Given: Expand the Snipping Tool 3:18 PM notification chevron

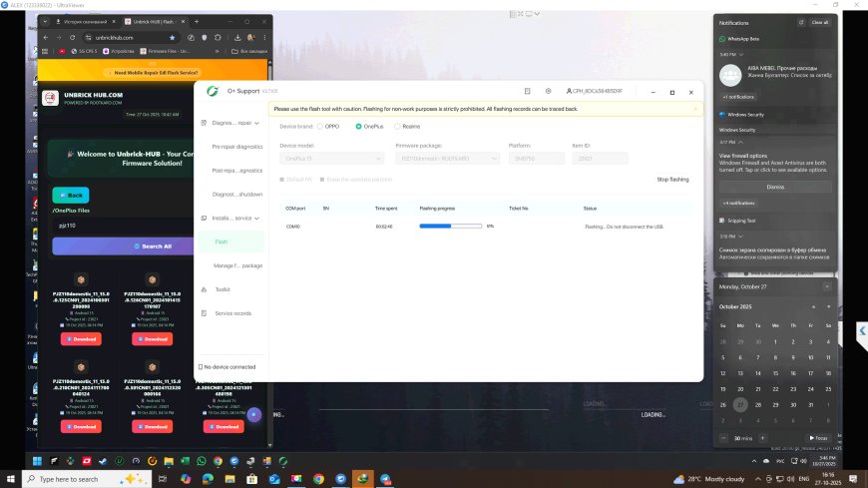Looking at the screenshot, I should pyautogui.click(x=740, y=237).
